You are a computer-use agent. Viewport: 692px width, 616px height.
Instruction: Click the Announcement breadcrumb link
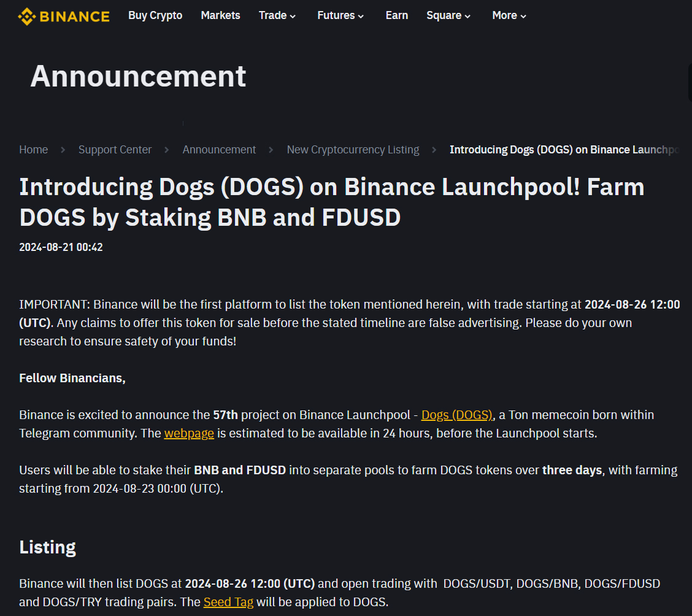click(219, 150)
